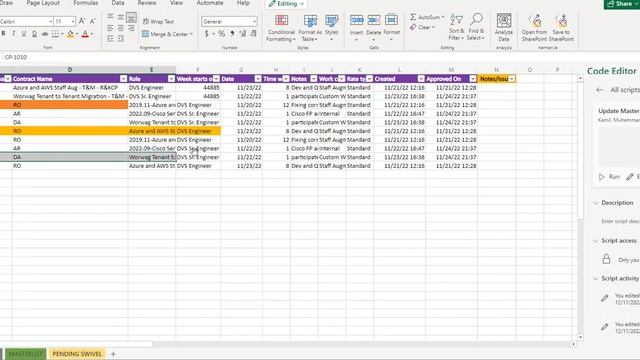Screen dimensions: 640x360
Task: Click the Increase Font Size icon
Action: 82,21
